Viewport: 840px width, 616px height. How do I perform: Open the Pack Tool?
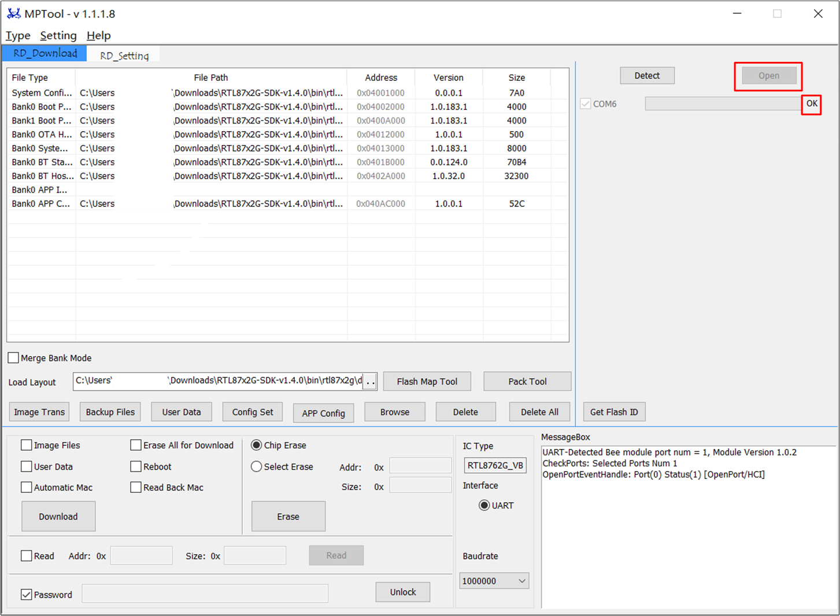[527, 381]
